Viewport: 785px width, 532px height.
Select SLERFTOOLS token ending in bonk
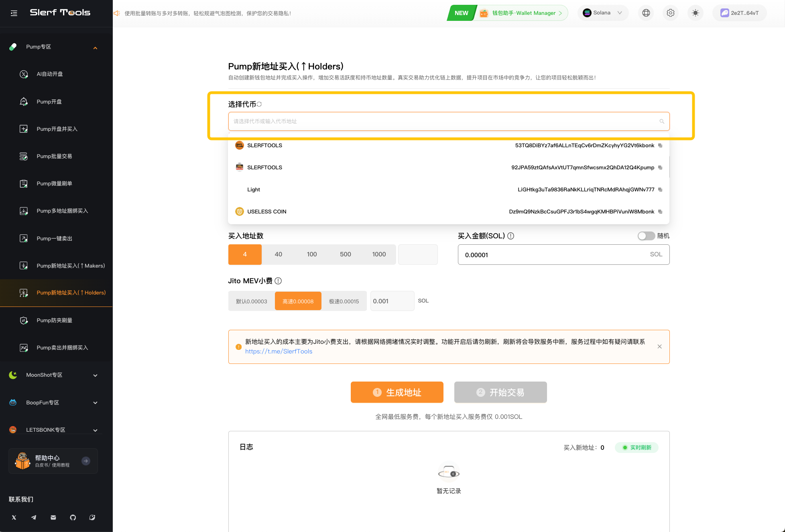pos(449,145)
